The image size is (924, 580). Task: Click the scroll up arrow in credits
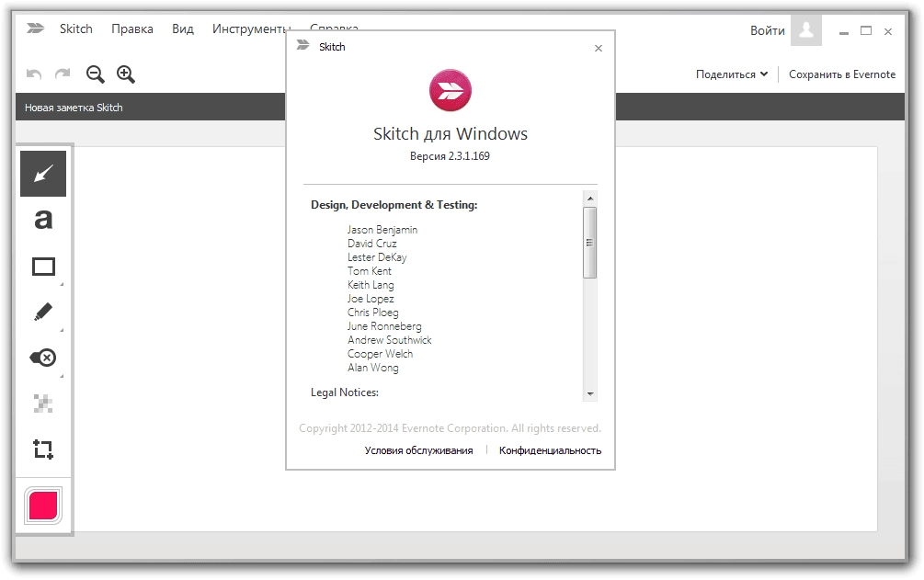tap(590, 199)
